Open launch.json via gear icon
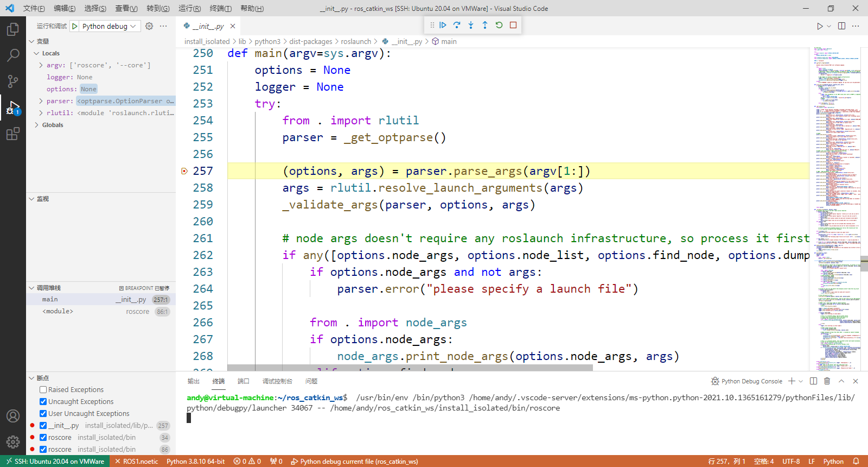868x467 pixels. (x=149, y=26)
